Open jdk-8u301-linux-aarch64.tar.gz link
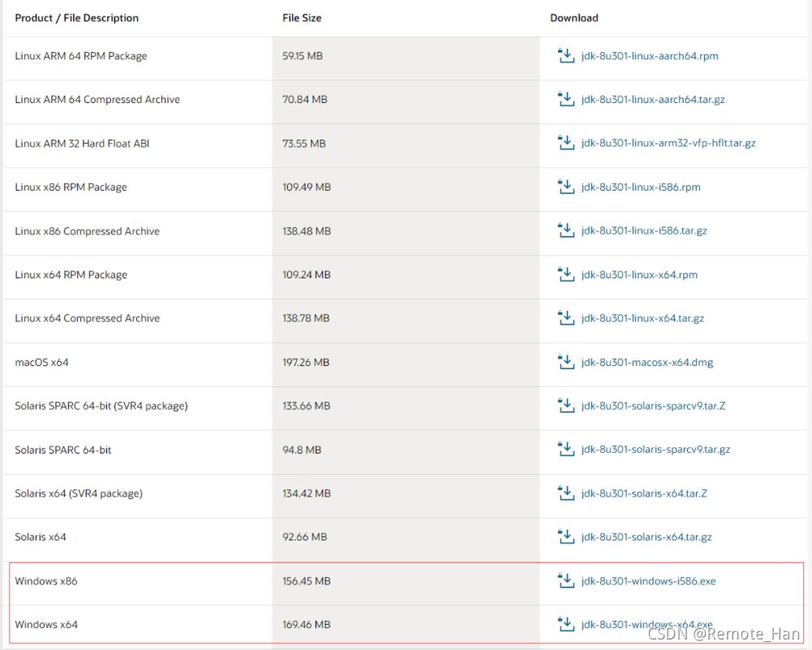Screen dimensions: 812x650 coord(652,100)
